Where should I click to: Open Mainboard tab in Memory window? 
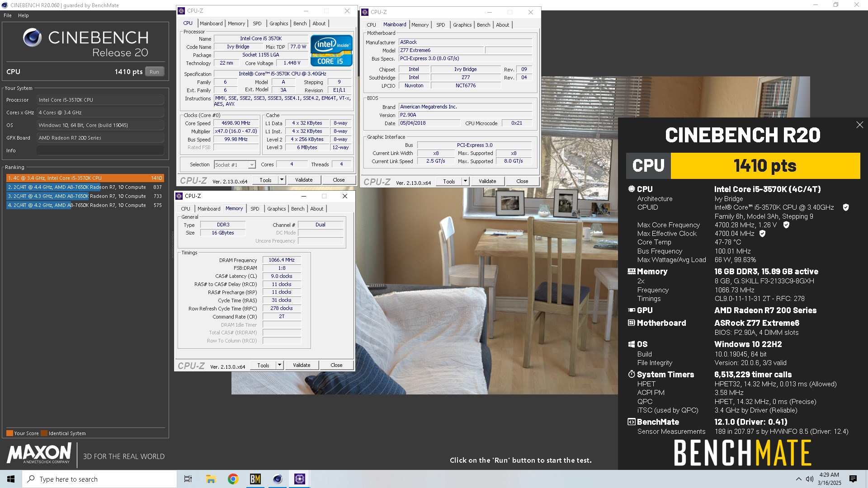coord(209,209)
